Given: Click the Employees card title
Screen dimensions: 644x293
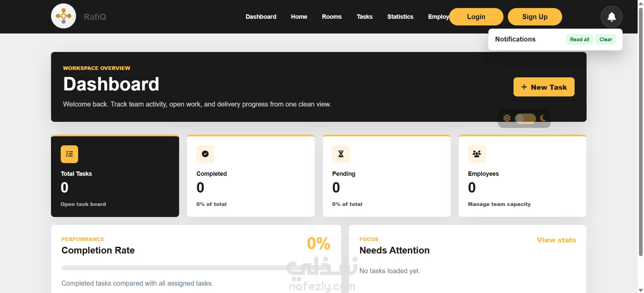Looking at the screenshot, I should click(483, 174).
